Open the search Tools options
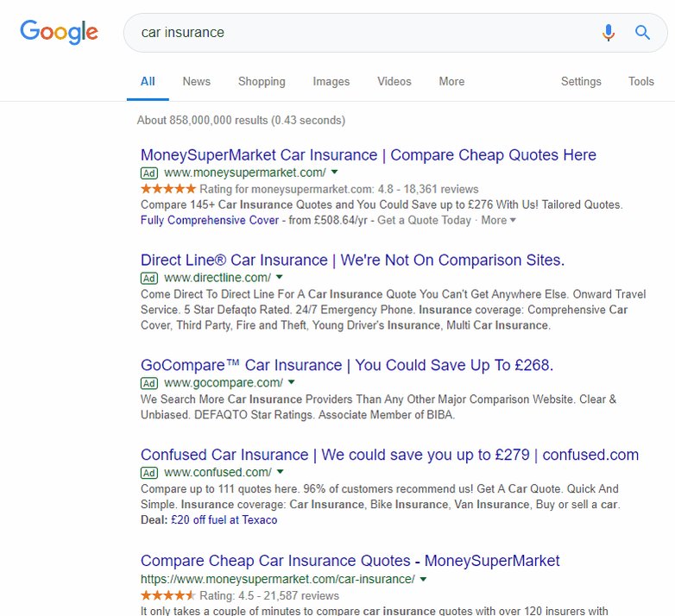Screen dimensions: 675x616 [x=641, y=81]
